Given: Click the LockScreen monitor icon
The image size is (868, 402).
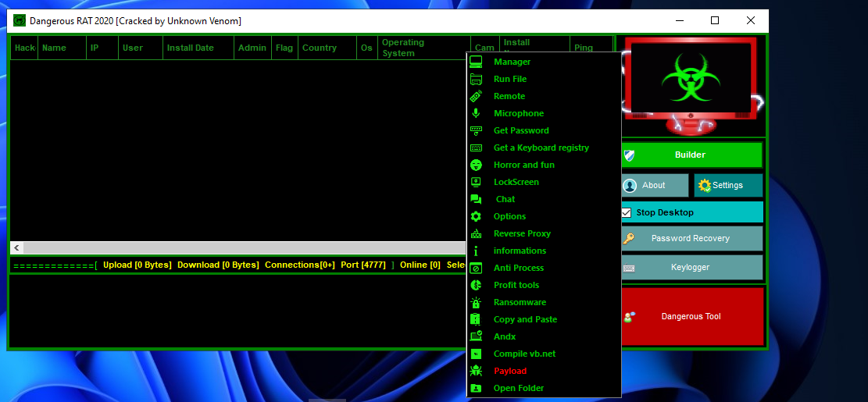Looking at the screenshot, I should click(476, 182).
